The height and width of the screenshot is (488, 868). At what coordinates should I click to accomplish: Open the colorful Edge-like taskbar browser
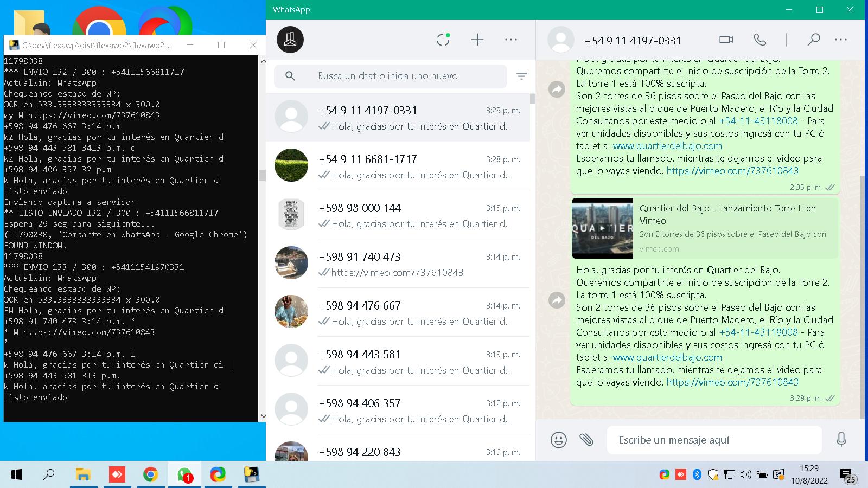(x=218, y=475)
